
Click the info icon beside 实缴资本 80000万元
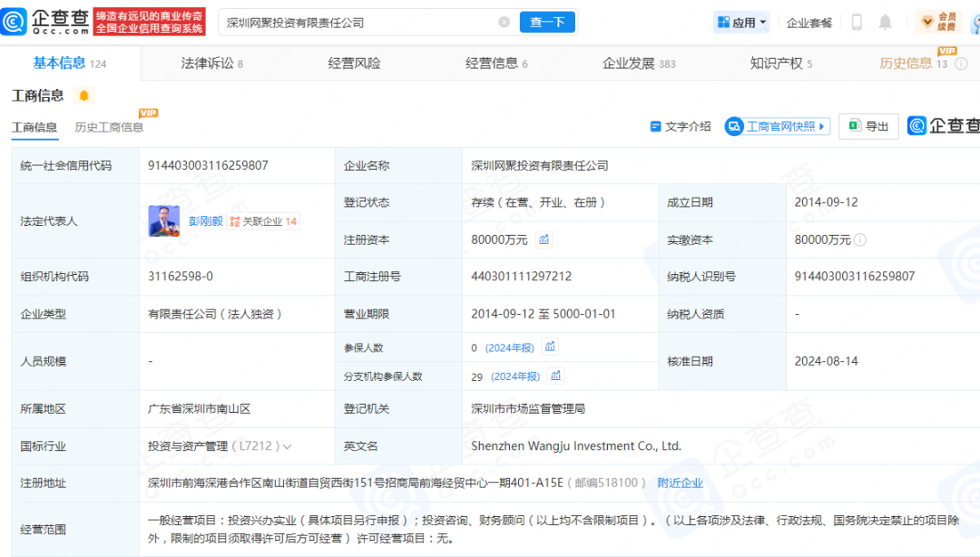(860, 240)
